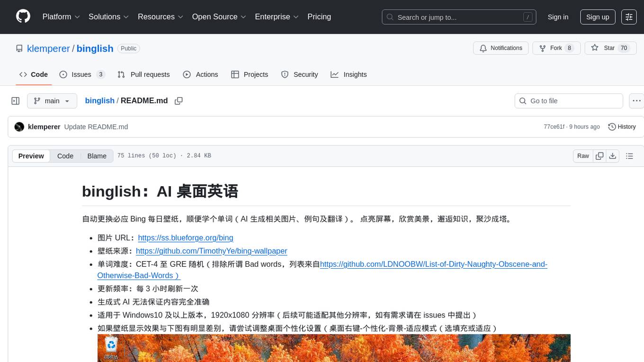Expand the Solutions menu
This screenshot has width=644, height=362.
(x=108, y=17)
